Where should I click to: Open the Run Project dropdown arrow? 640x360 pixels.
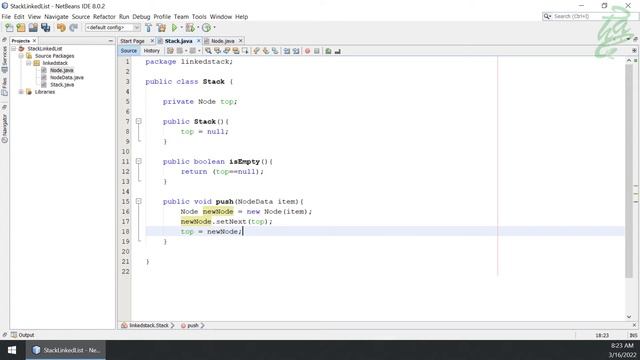[x=182, y=27]
